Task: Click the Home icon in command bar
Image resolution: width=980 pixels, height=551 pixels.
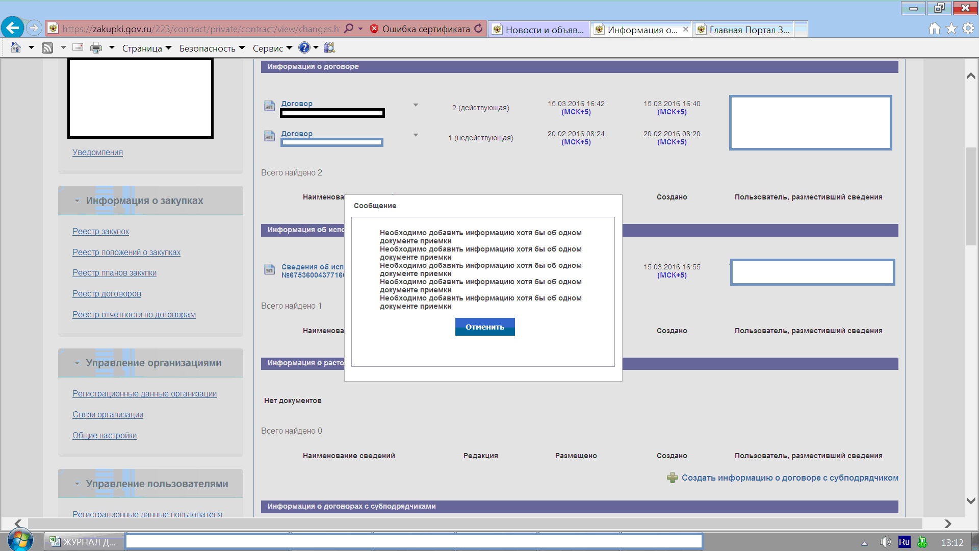Action: coord(16,48)
